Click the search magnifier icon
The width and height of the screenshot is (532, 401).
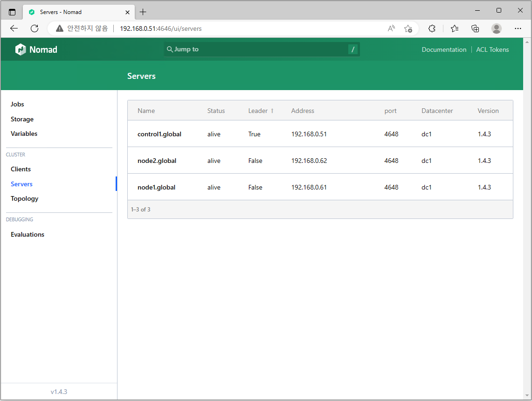170,49
